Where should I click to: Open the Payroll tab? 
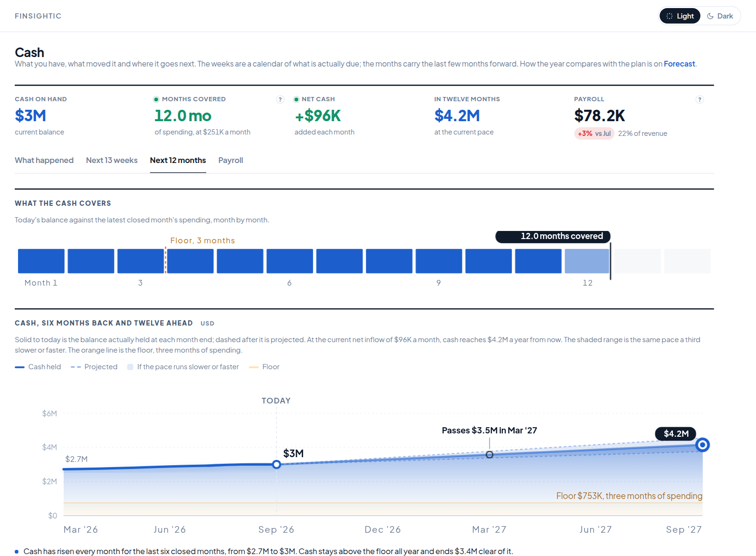coord(231,161)
